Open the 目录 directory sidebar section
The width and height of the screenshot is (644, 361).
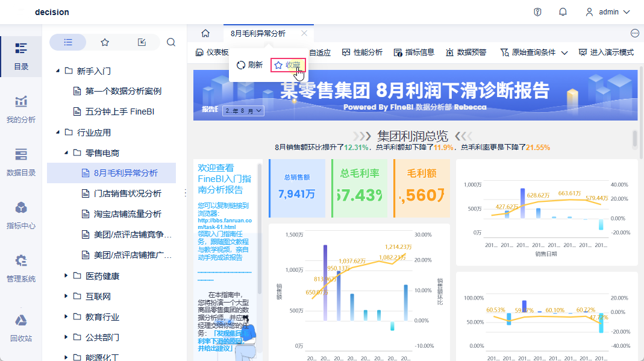(21, 56)
